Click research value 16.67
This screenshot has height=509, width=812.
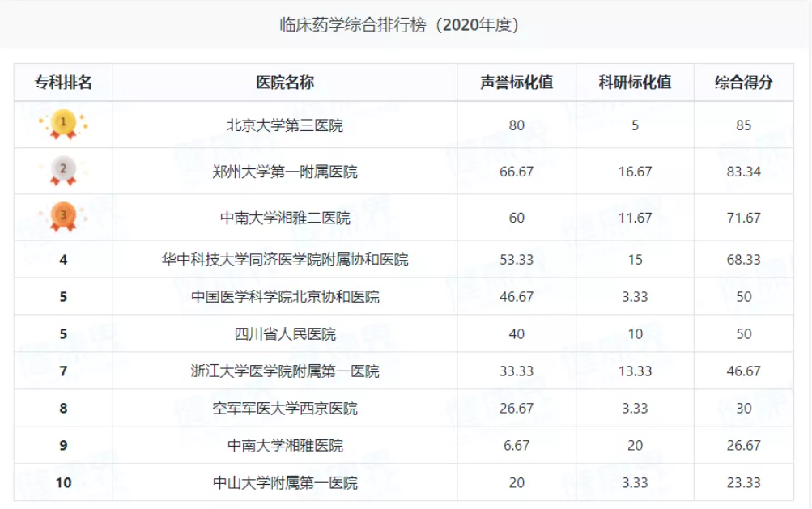click(635, 172)
